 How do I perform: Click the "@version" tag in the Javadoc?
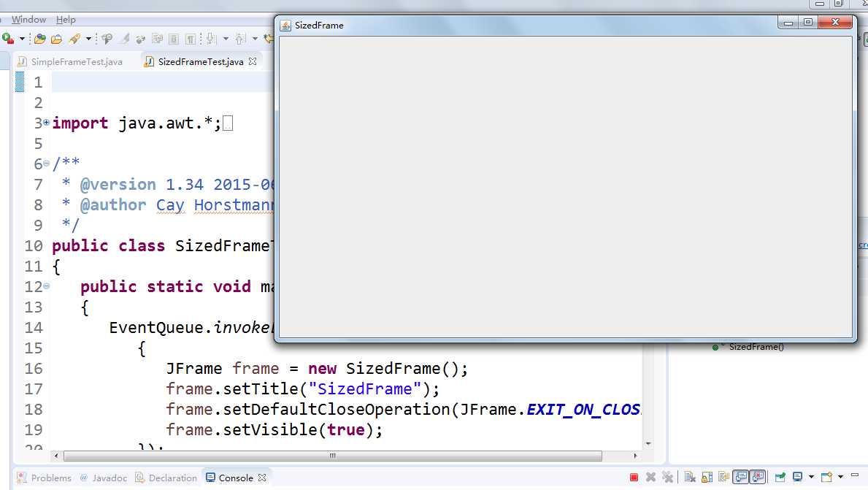(x=118, y=184)
